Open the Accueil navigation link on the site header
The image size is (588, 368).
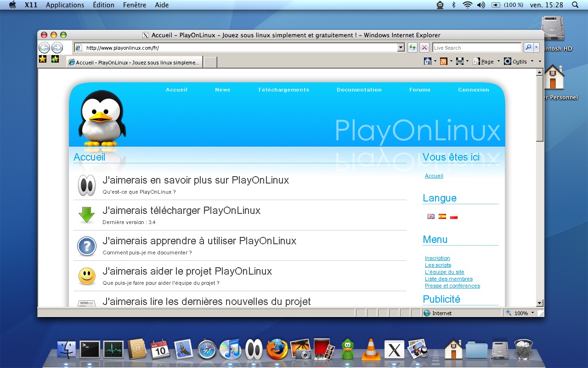coord(176,90)
